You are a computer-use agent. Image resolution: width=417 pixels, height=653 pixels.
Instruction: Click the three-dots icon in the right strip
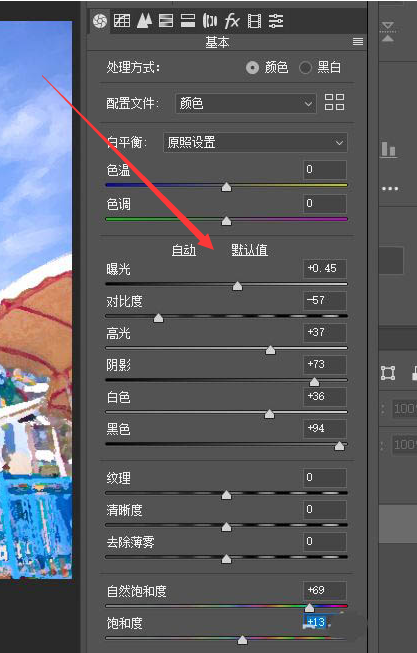pyautogui.click(x=390, y=189)
